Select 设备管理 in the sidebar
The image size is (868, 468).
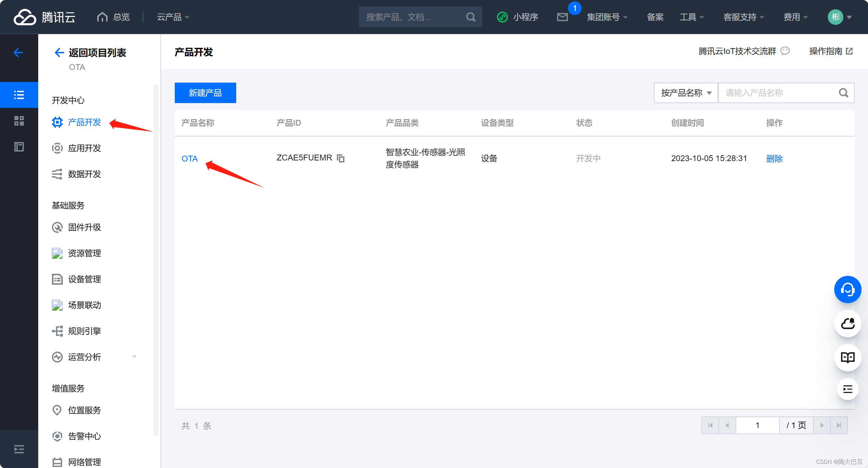click(84, 279)
